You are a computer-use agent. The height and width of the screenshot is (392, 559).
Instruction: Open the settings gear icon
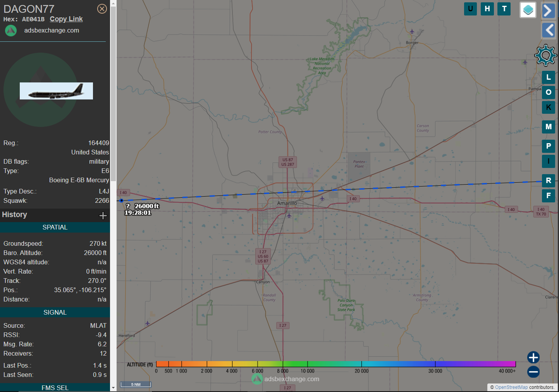(545, 55)
